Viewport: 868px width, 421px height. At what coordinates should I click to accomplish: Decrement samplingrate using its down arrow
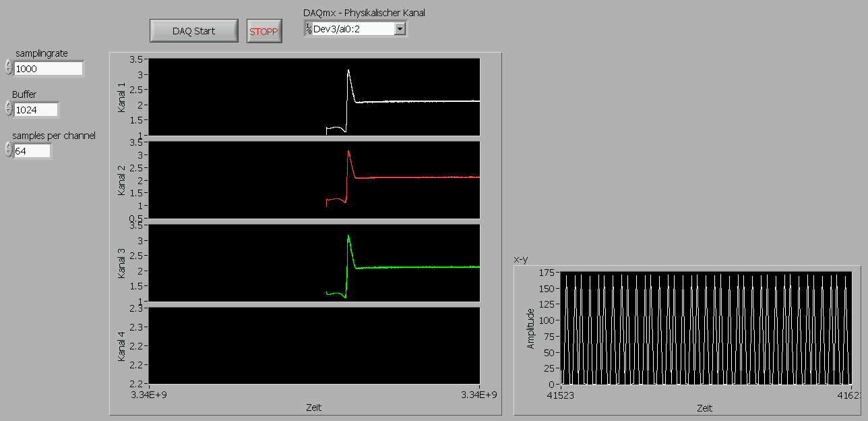[x=8, y=72]
